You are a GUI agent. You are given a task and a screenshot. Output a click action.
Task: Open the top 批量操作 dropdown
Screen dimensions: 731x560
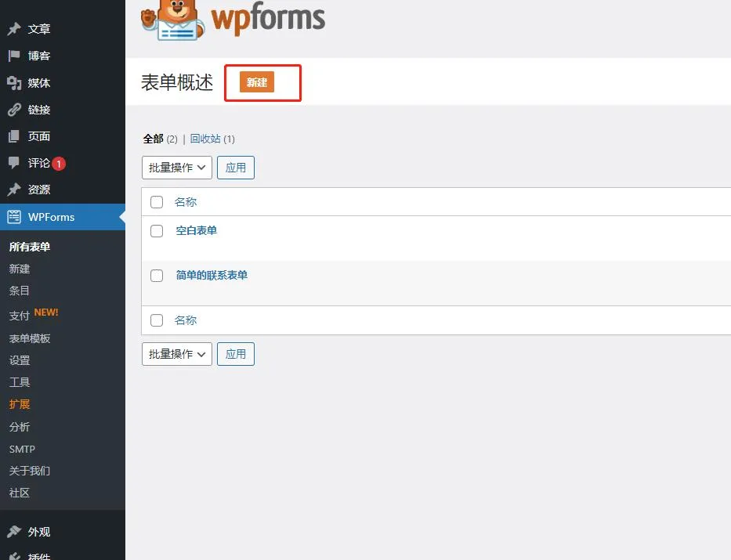pos(176,168)
